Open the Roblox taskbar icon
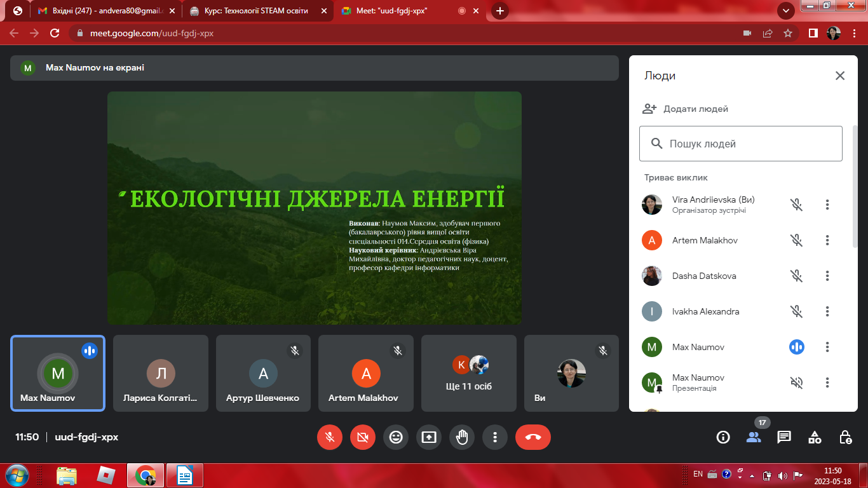The width and height of the screenshot is (868, 488). pyautogui.click(x=105, y=475)
